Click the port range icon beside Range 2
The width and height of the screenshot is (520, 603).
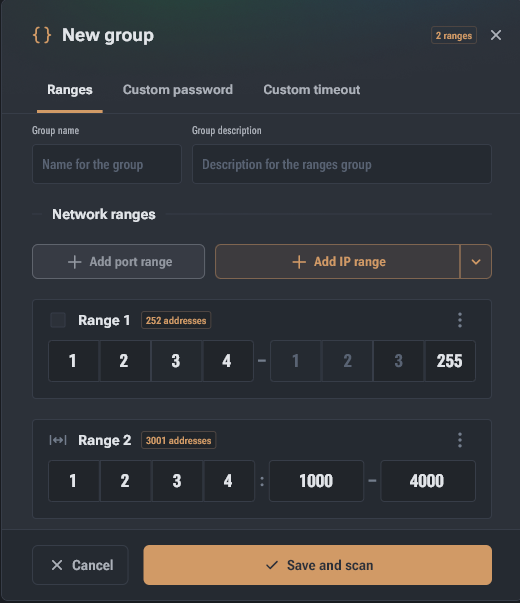(58, 440)
